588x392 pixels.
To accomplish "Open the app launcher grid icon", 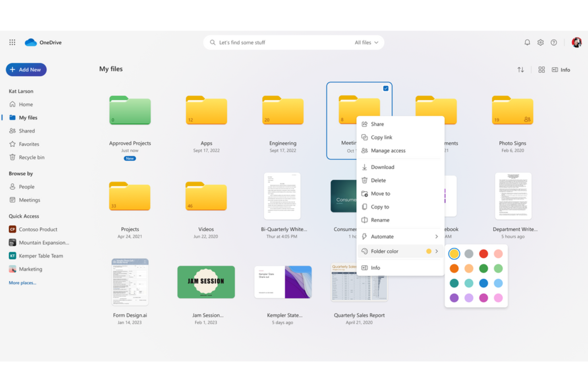I will (x=12, y=42).
